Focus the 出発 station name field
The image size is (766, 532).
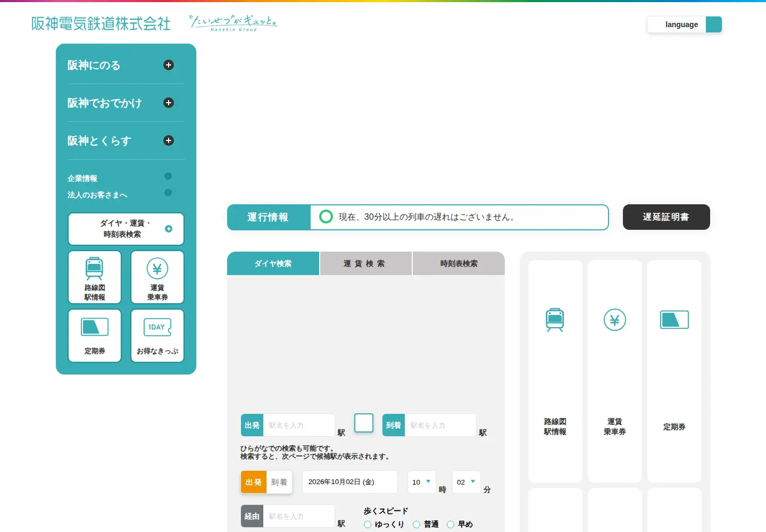[299, 425]
